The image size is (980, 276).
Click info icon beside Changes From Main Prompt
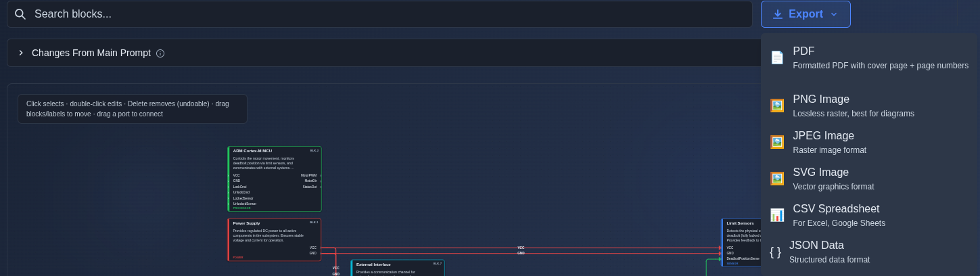click(160, 53)
